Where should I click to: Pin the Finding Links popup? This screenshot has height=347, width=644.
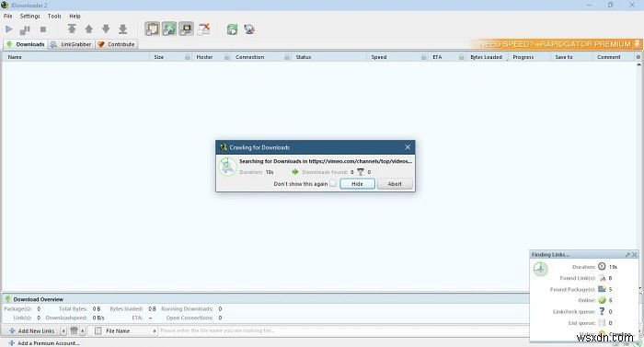(x=627, y=254)
